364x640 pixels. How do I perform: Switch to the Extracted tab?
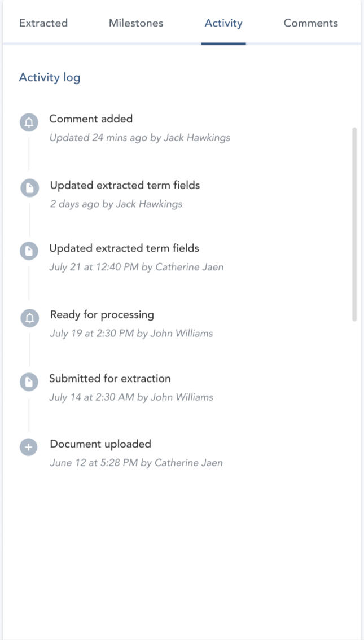(x=43, y=23)
